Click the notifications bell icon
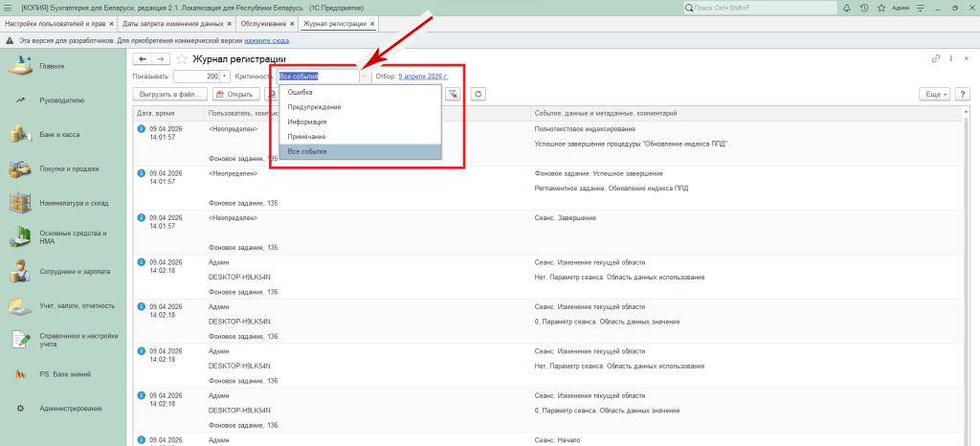The width and height of the screenshot is (980, 446). pyautogui.click(x=846, y=8)
